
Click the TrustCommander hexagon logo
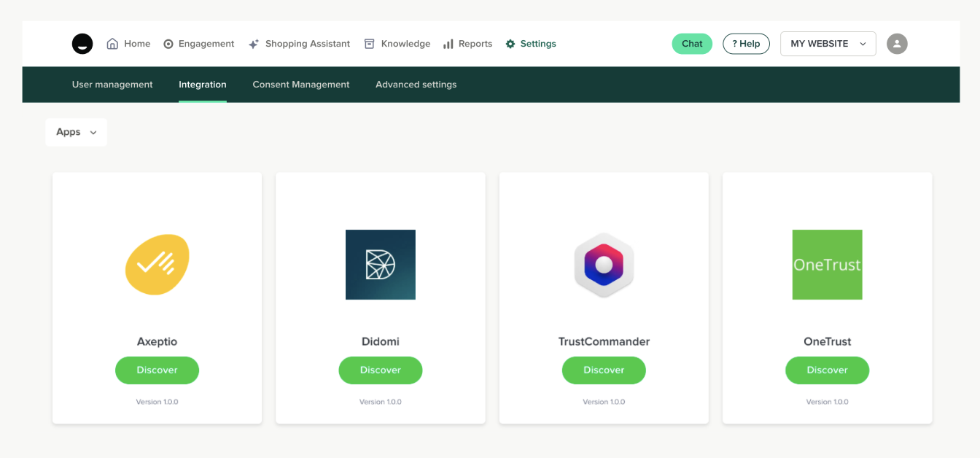[x=604, y=265]
